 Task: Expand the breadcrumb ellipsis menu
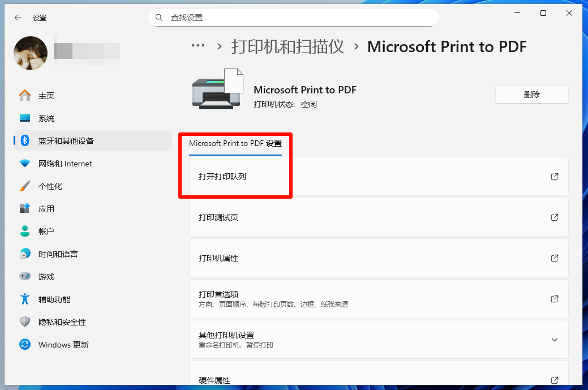point(198,46)
